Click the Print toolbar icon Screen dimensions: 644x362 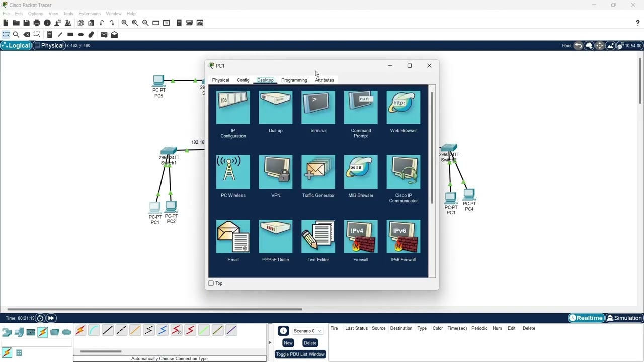[x=37, y=23]
